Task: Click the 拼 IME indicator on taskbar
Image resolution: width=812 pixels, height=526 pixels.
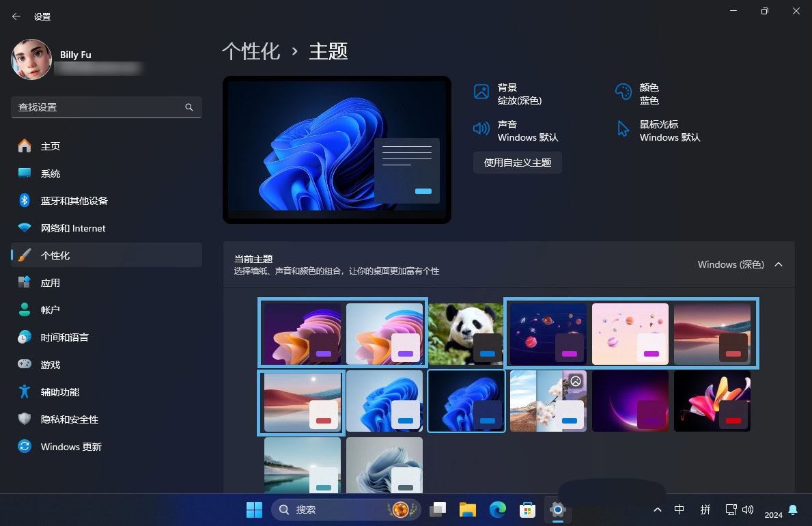Action: coord(705,510)
